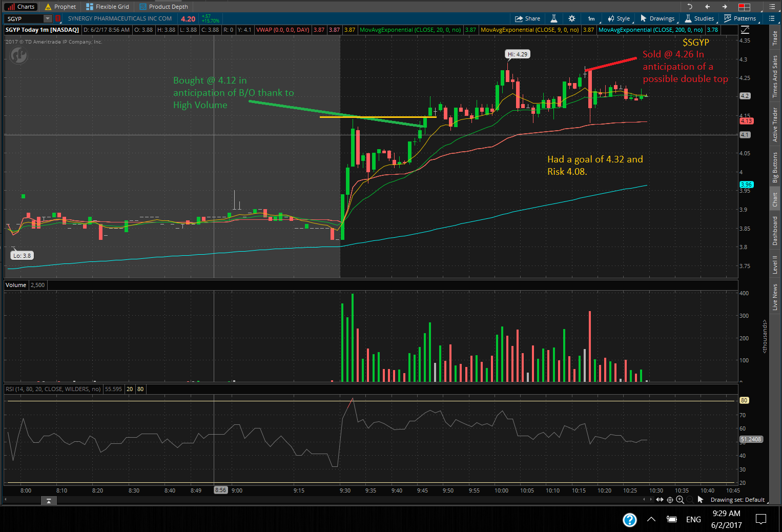Click the 4.13 VWAP price axis label
Viewport: 782px width, 532px height.
(x=746, y=121)
